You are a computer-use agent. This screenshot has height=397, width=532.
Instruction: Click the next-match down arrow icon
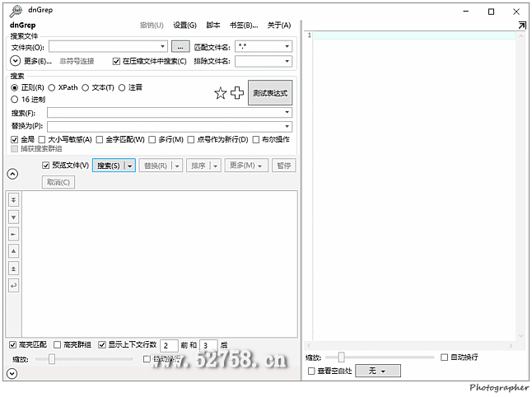click(x=13, y=217)
